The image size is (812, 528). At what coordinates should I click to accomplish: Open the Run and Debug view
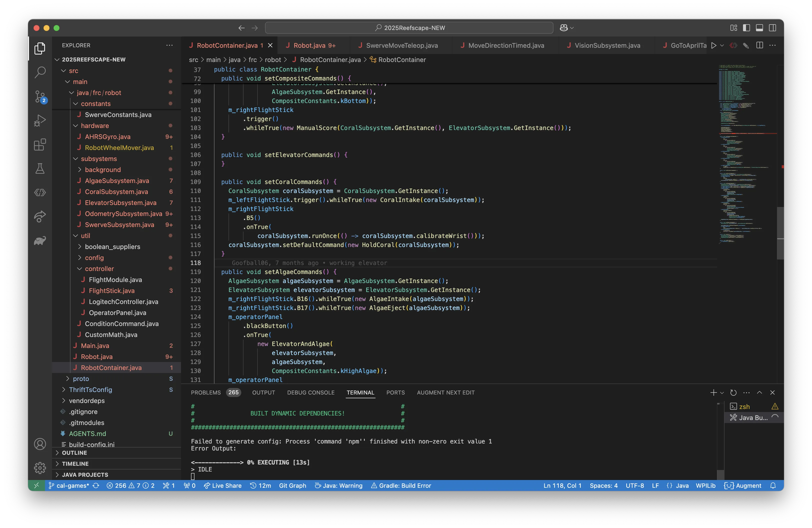[x=40, y=120]
